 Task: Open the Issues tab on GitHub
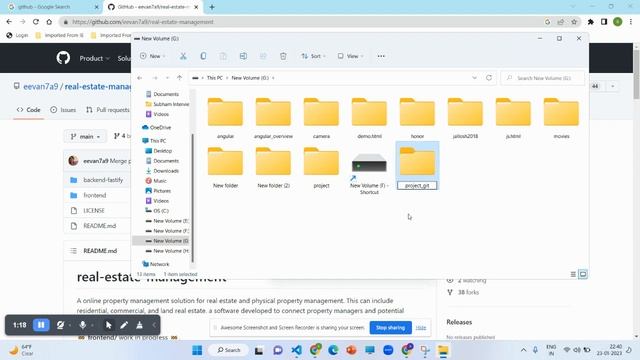[63, 110]
